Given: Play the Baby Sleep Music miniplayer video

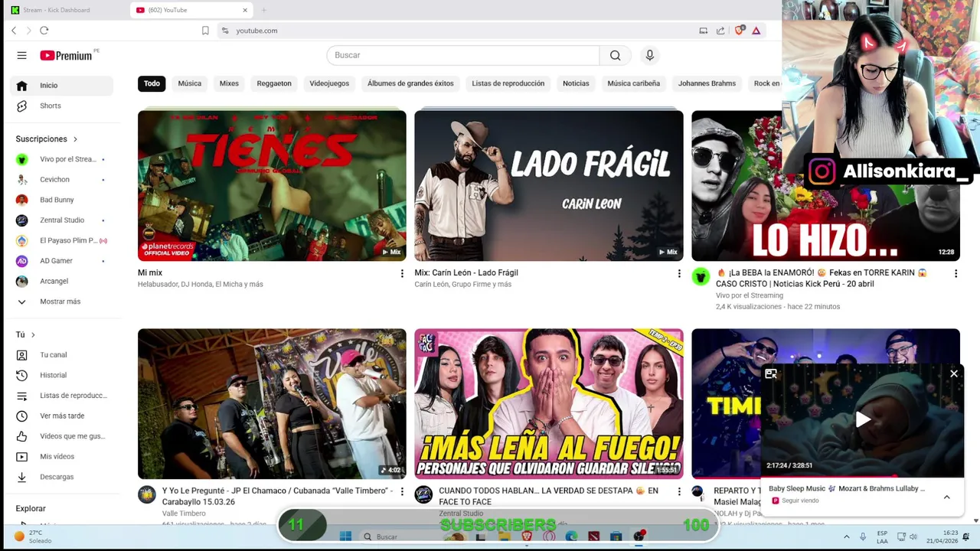Looking at the screenshot, I should tap(863, 419).
